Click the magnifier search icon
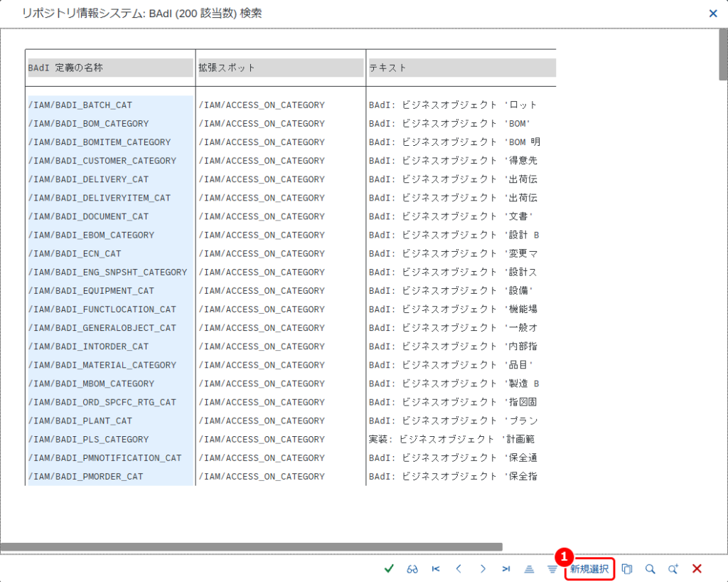Screen dimensions: 728x582 pyautogui.click(x=650, y=568)
